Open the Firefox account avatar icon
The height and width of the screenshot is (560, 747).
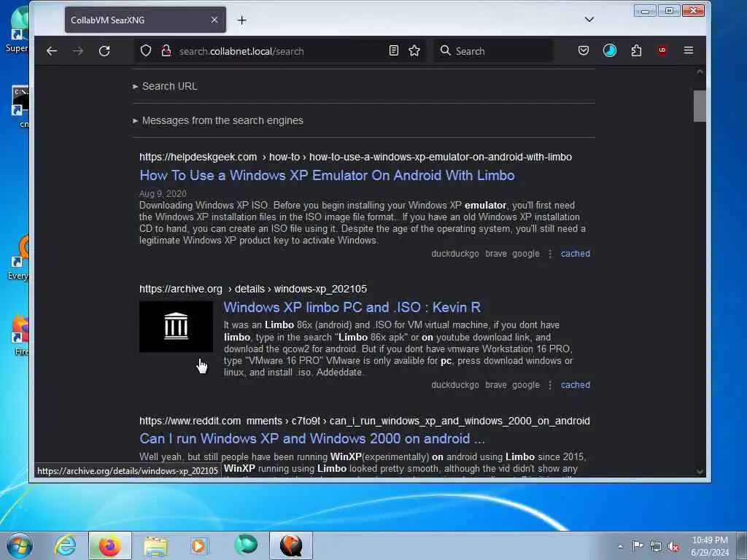click(x=610, y=50)
